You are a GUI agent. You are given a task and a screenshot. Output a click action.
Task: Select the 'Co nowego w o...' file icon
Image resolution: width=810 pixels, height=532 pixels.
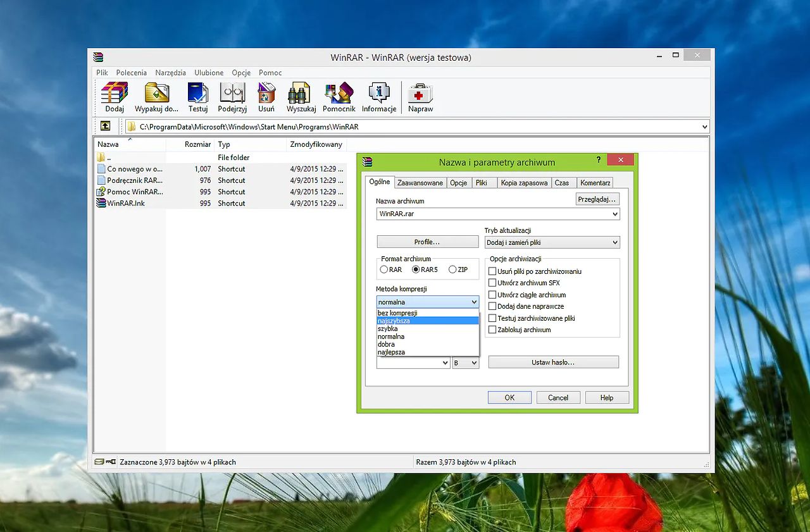[101, 169]
